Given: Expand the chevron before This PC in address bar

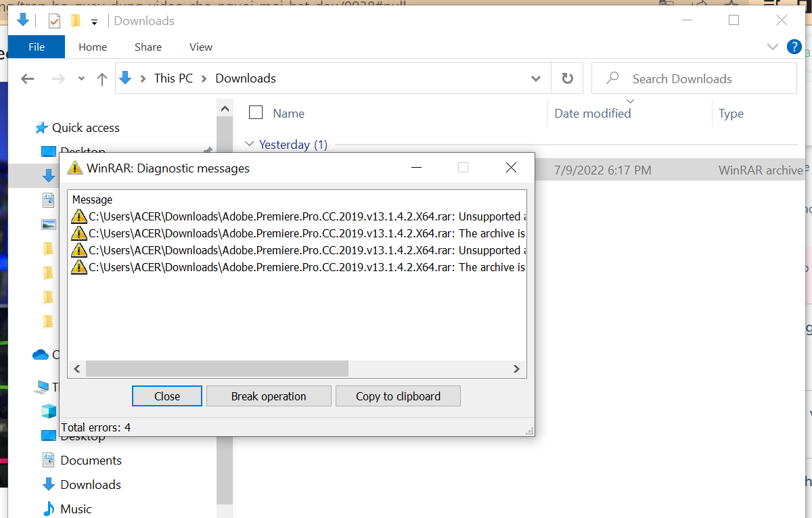Looking at the screenshot, I should pos(143,78).
